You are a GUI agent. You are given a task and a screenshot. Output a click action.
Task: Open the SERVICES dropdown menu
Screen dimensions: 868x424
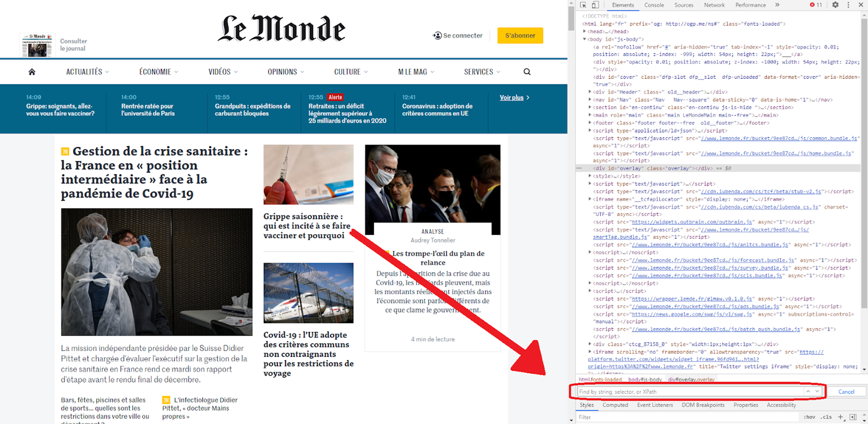[482, 72]
